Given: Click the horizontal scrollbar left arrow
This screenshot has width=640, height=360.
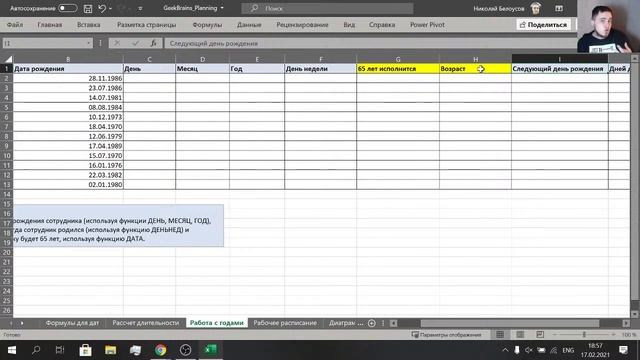Looking at the screenshot, I should 393,323.
